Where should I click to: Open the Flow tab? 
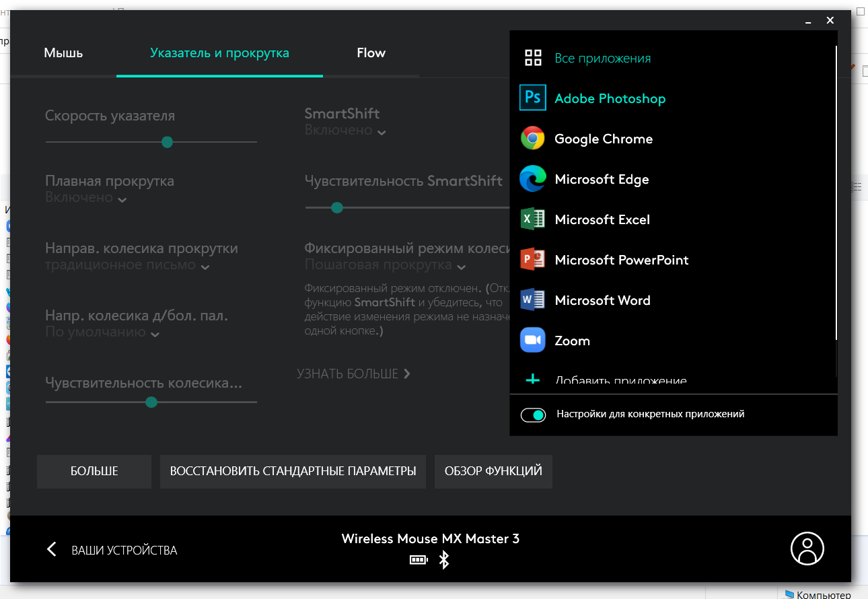(371, 53)
